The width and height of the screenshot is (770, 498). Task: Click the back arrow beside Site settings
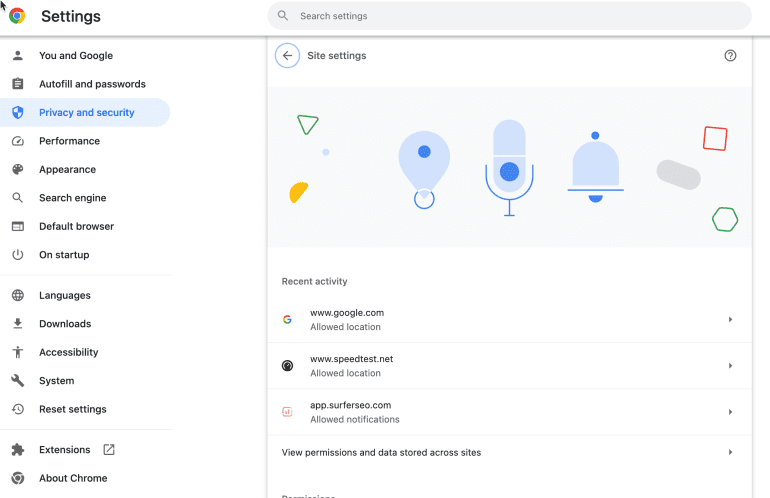coord(287,56)
